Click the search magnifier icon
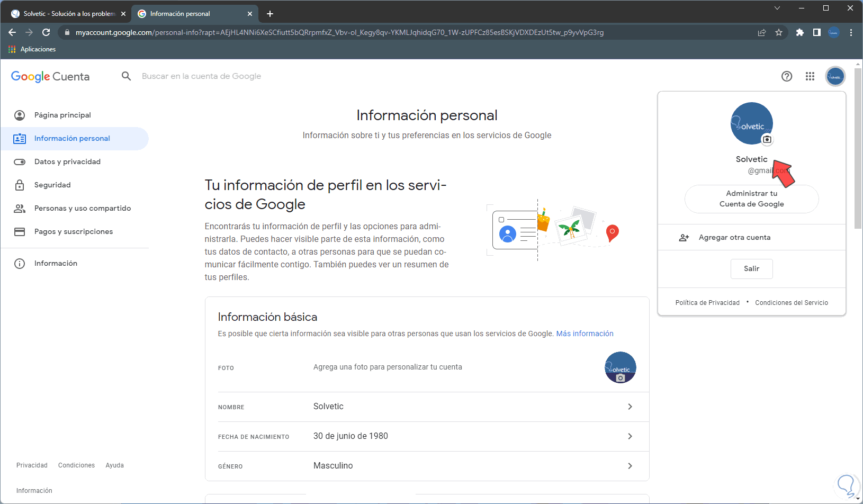863x504 pixels. (x=126, y=76)
